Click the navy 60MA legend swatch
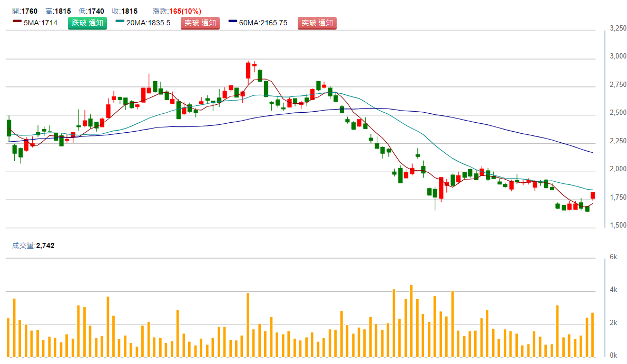This screenshot has width=627, height=364. pyautogui.click(x=233, y=22)
